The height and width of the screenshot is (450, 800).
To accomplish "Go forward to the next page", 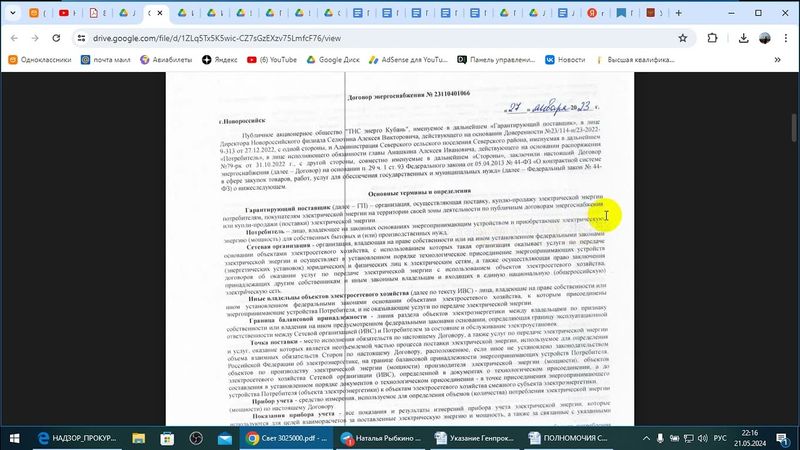I will (x=35, y=38).
